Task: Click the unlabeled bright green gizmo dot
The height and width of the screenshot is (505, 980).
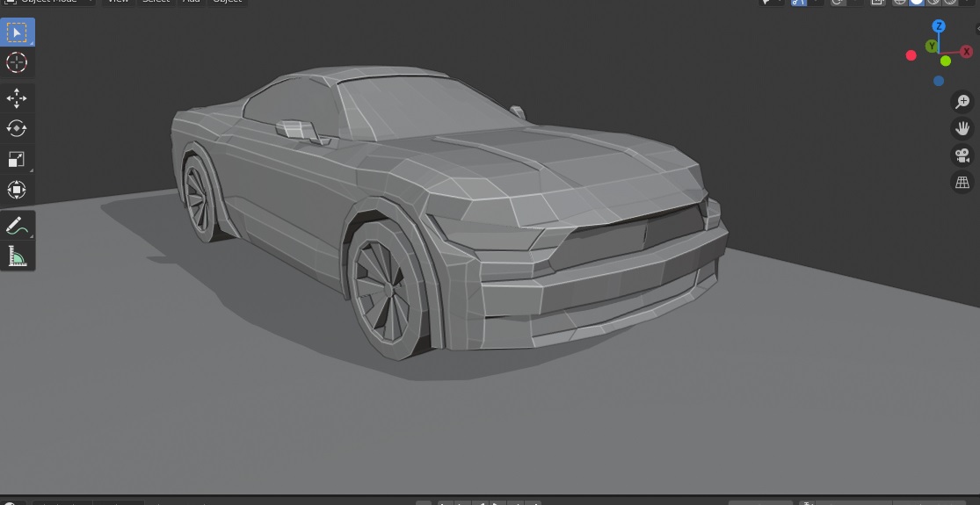Action: [x=946, y=61]
